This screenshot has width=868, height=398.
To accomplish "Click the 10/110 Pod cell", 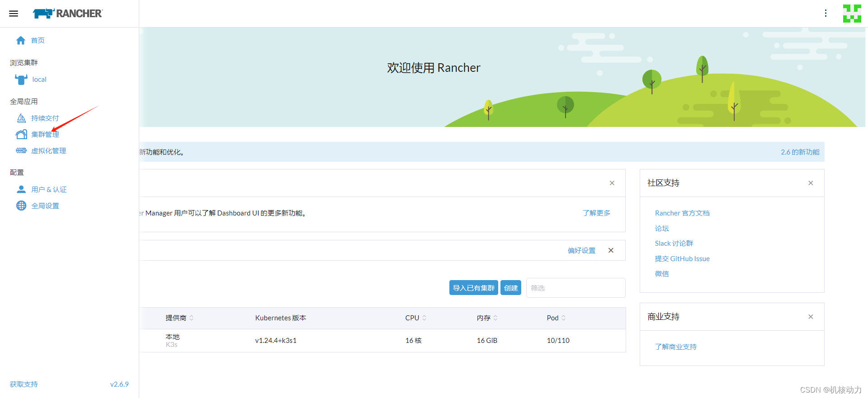I will [558, 341].
